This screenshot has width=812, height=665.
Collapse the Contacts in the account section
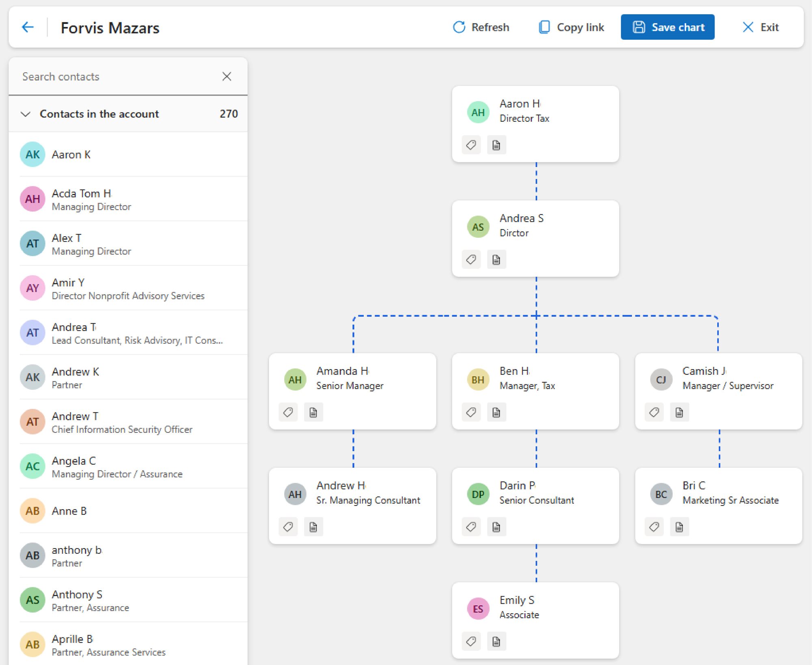point(26,114)
